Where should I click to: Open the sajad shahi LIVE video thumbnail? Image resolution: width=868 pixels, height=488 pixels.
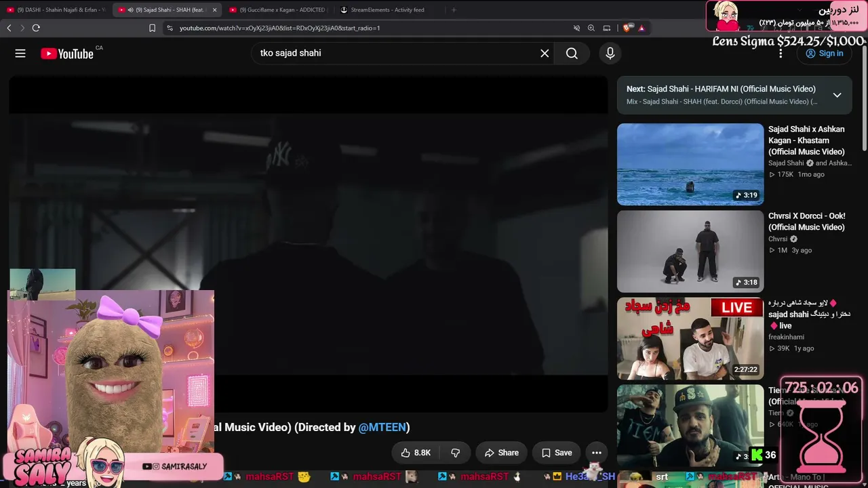(690, 339)
